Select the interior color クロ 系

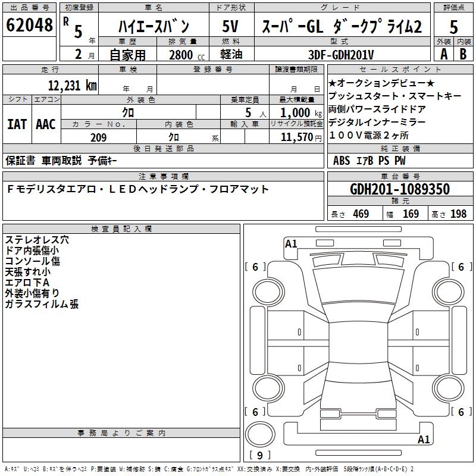[x=193, y=137]
